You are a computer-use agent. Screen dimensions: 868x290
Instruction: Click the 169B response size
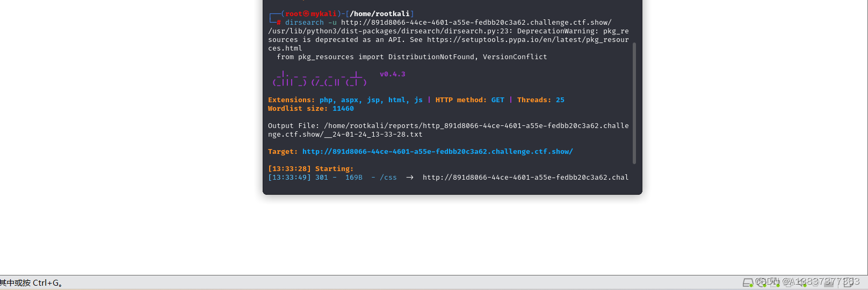(354, 177)
